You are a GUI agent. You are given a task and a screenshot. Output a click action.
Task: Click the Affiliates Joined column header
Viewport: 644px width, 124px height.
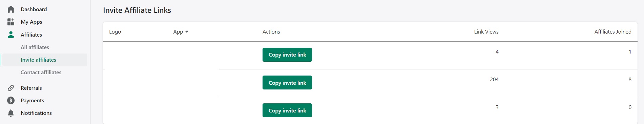coord(613,32)
